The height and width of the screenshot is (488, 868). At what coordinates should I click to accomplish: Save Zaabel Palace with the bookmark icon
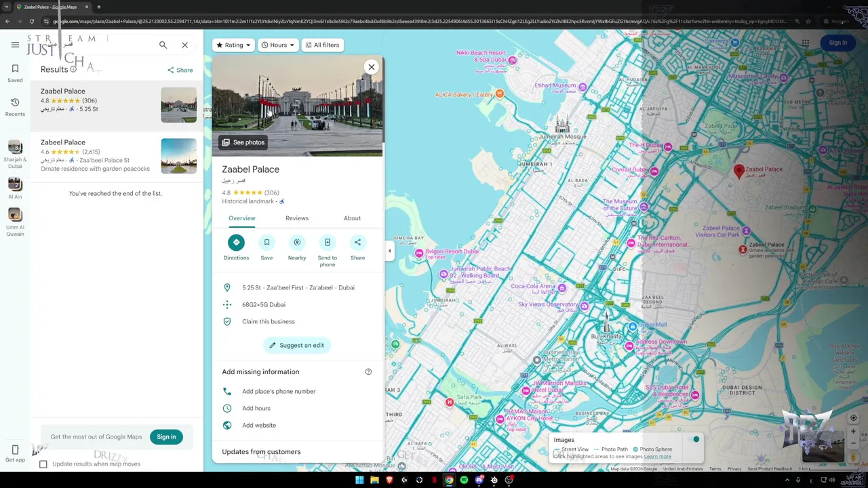coord(267,243)
